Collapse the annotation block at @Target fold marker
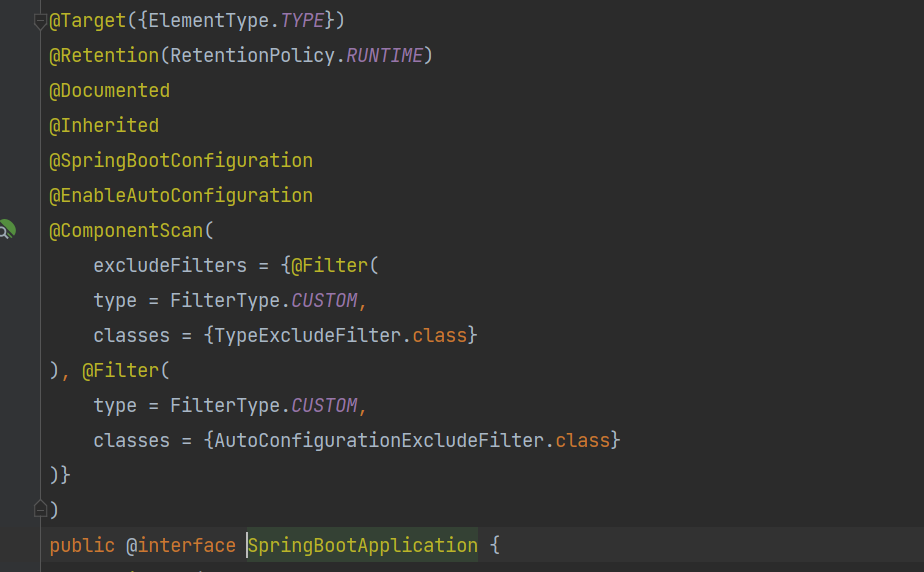This screenshot has height=572, width=924. click(40, 21)
